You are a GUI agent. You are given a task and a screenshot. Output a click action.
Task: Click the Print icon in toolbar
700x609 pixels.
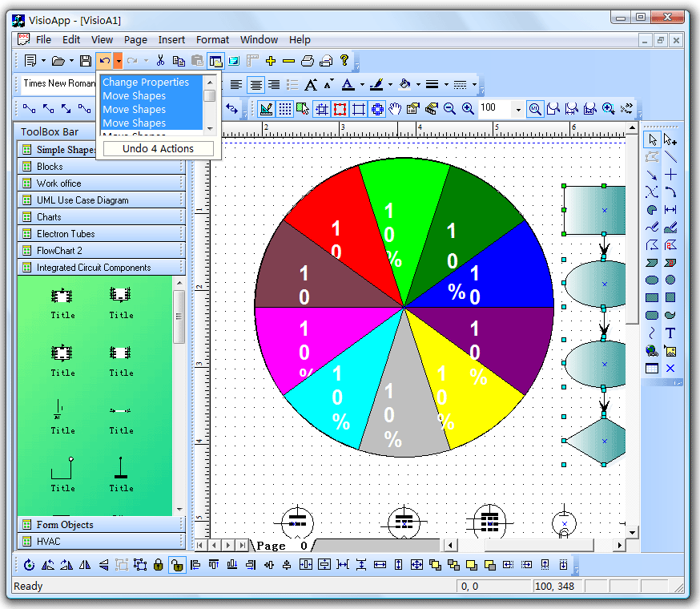pos(307,60)
